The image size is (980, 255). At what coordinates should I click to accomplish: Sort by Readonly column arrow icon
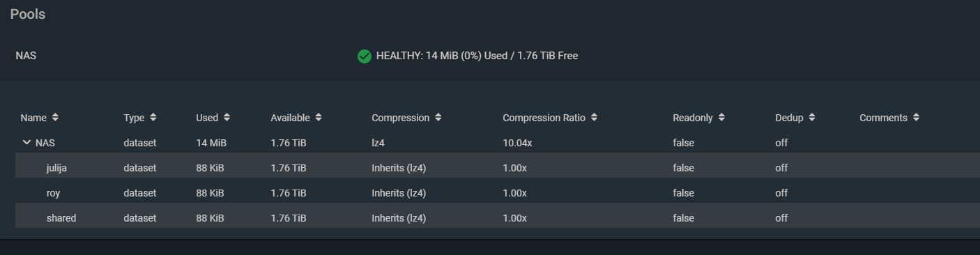point(721,118)
